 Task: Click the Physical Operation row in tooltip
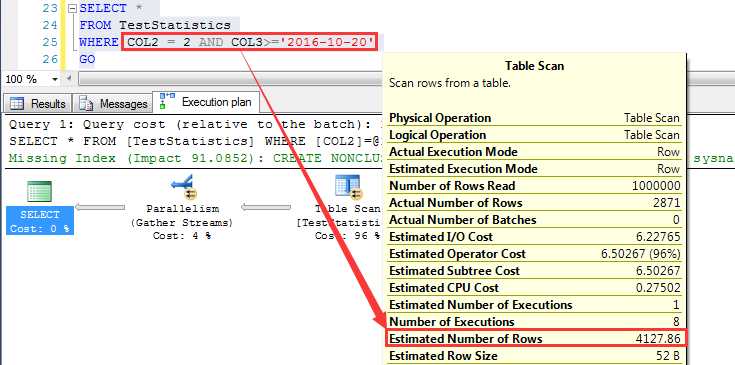pos(534,118)
